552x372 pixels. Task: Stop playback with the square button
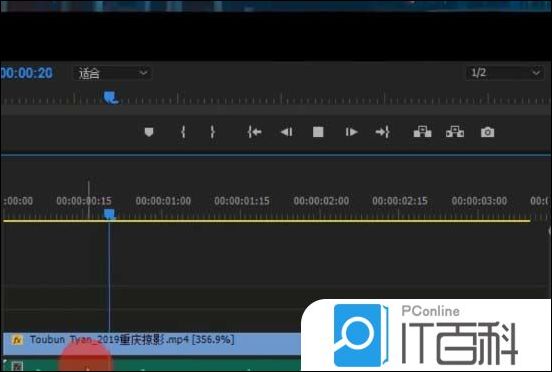point(318,132)
